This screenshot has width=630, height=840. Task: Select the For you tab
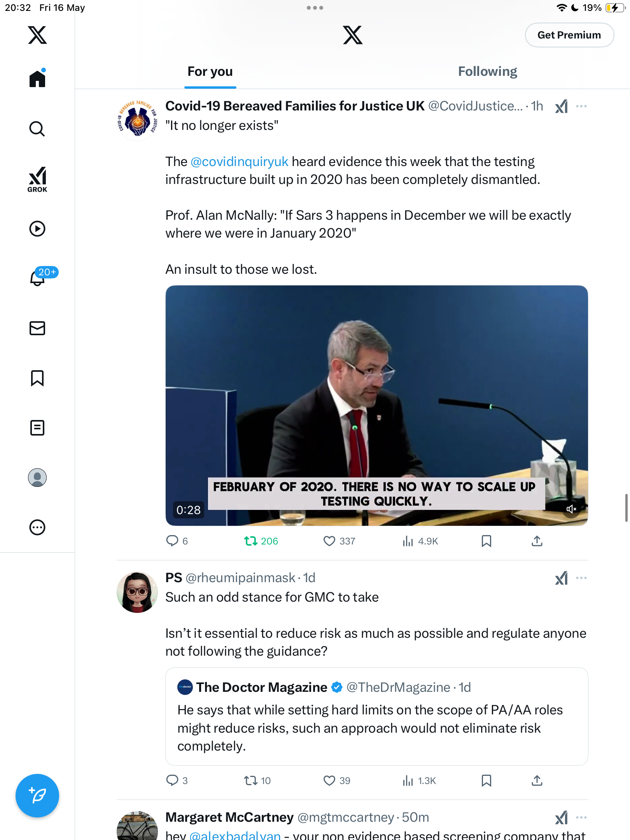[x=210, y=72]
